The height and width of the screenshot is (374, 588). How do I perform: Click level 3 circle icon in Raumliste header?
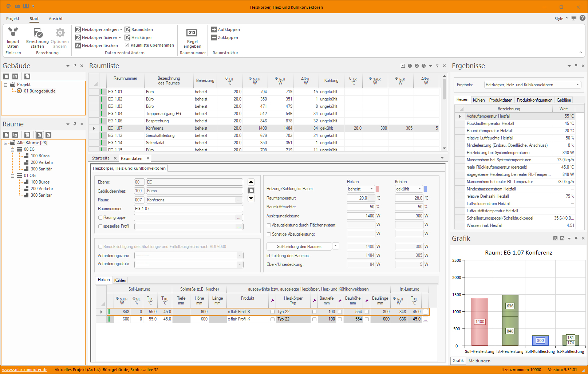[424, 66]
